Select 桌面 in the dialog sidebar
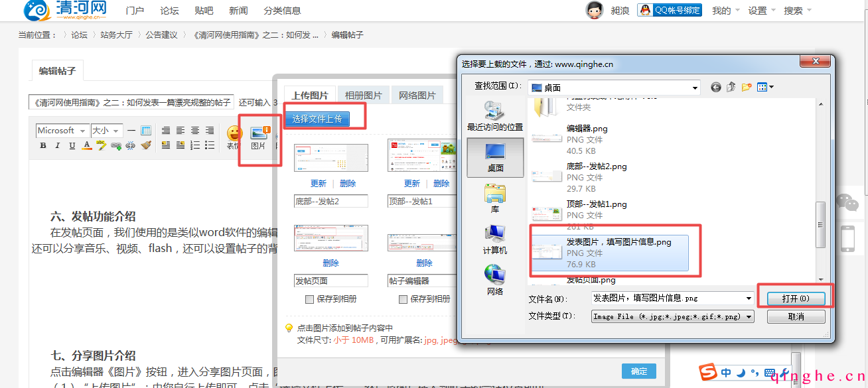Screen dimensions: 868x388 [x=495, y=158]
